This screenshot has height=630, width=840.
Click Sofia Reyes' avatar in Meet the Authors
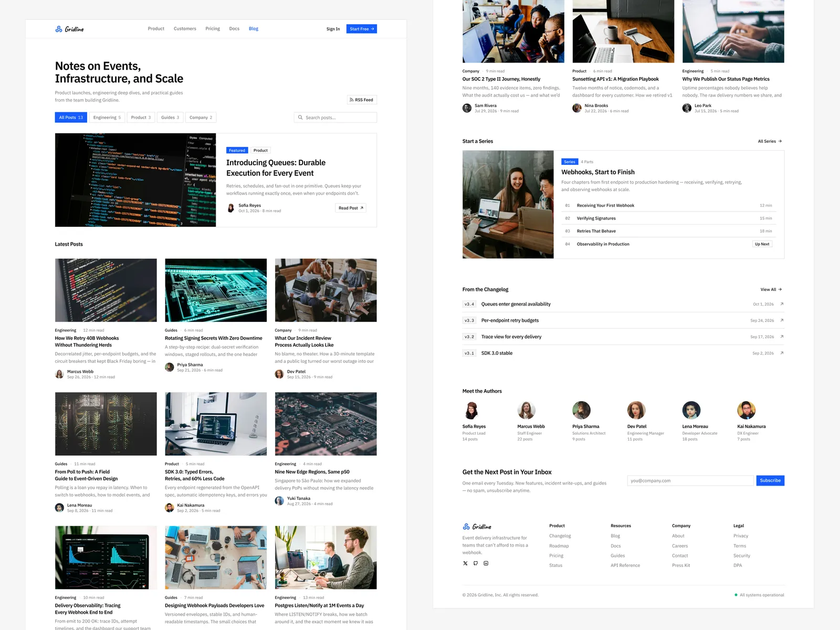[471, 410]
